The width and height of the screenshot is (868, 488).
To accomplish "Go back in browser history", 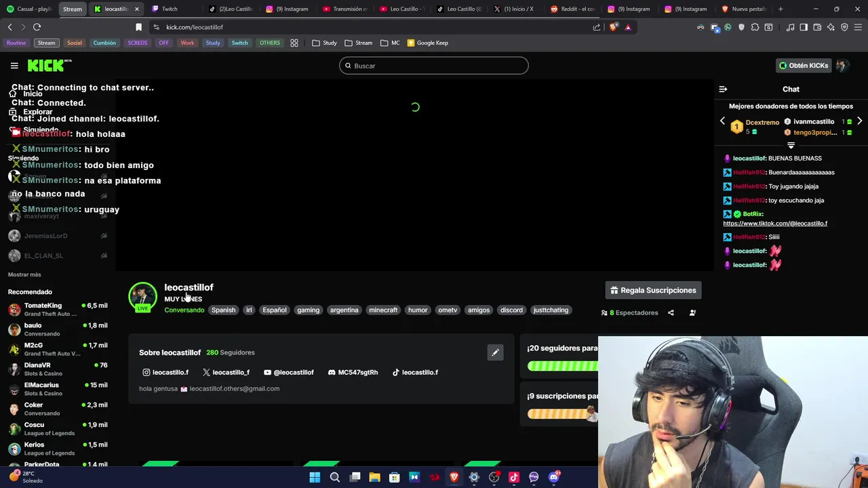I will (9, 27).
